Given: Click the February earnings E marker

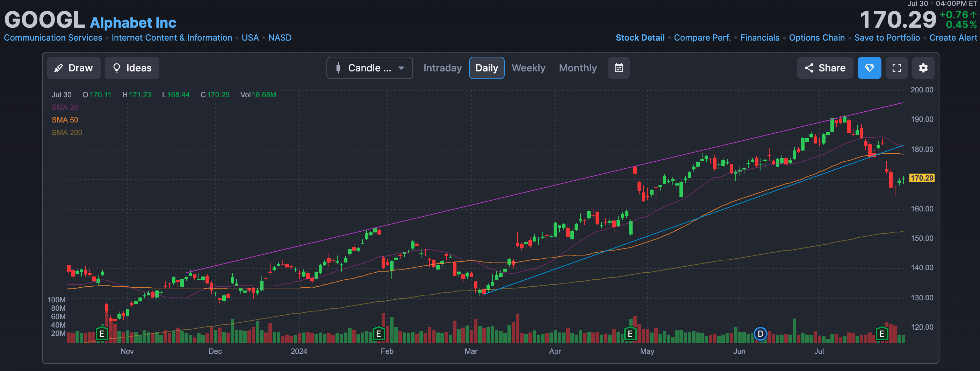Looking at the screenshot, I should point(378,334).
